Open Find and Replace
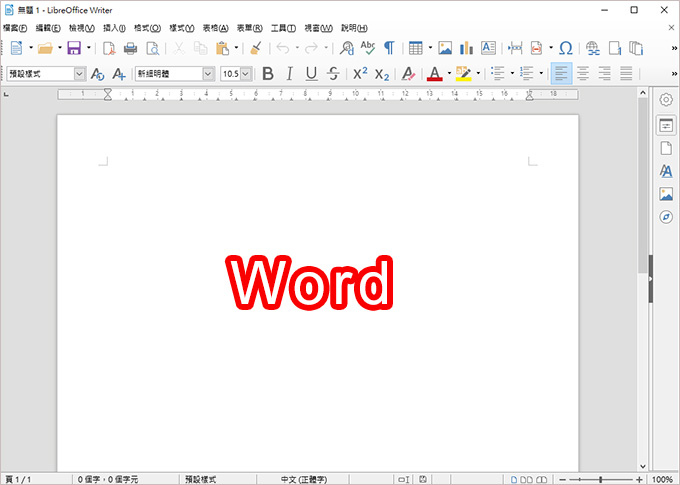 coord(347,48)
